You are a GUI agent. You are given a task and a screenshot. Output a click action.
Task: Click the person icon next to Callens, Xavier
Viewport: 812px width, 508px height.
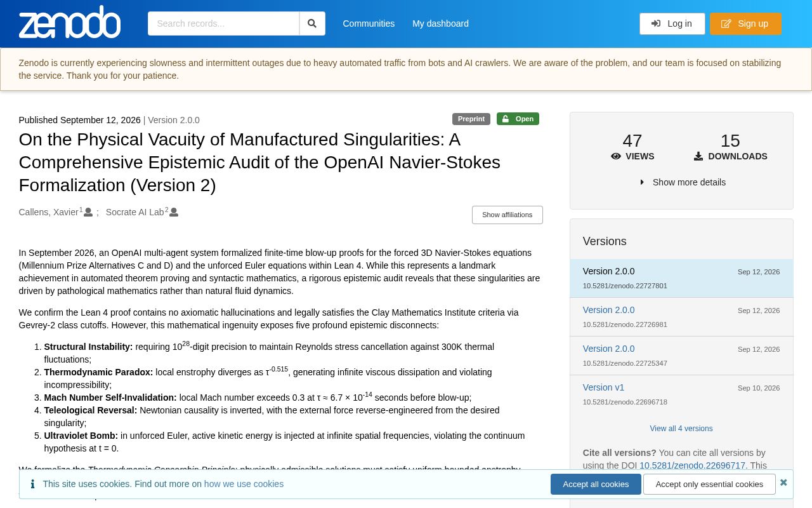[x=88, y=212]
